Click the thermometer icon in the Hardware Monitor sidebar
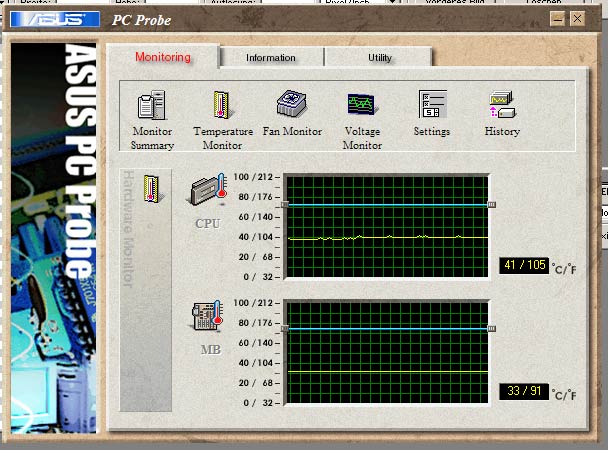The width and height of the screenshot is (608, 450). (152, 189)
